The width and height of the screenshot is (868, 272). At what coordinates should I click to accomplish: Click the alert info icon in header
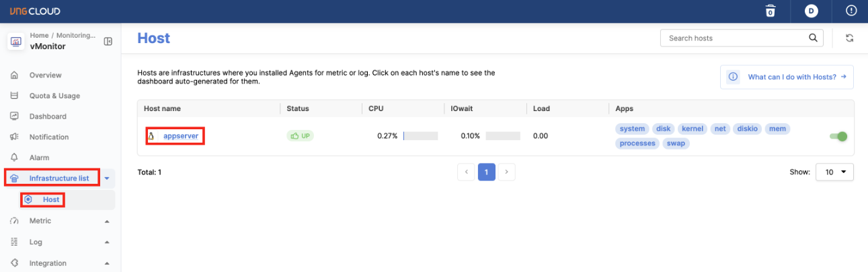point(851,11)
